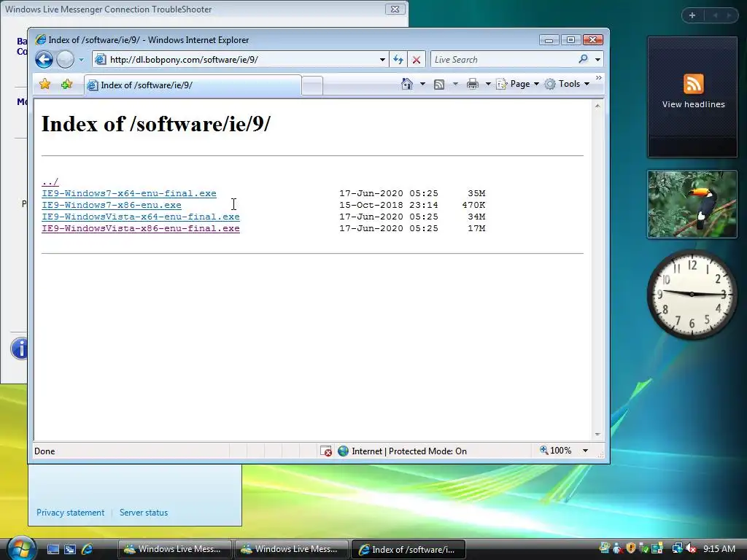Go back with the Back arrow button
Viewport: 747px width, 560px height.
[44, 60]
